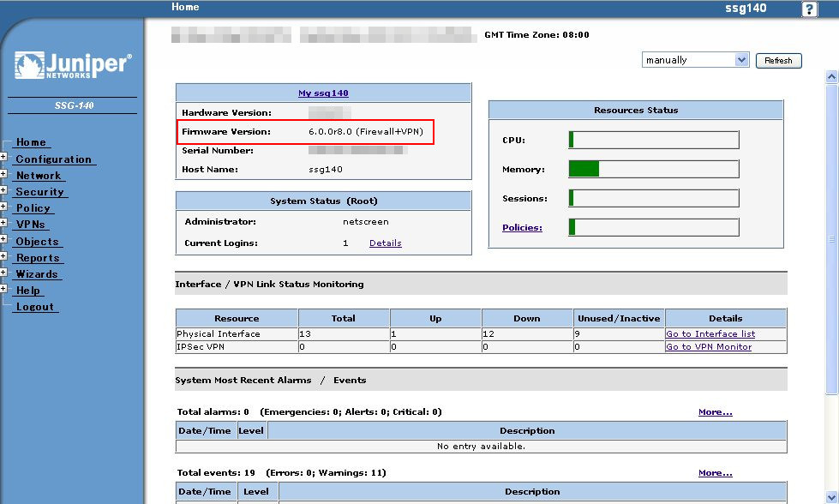Open the help question mark icon
Viewport: 839px width, 504px height.
809,9
